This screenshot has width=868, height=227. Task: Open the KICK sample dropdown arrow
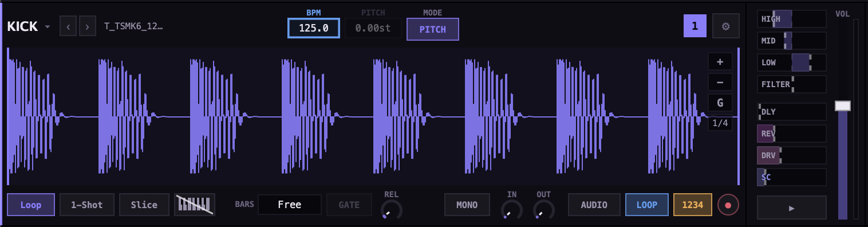pos(48,27)
